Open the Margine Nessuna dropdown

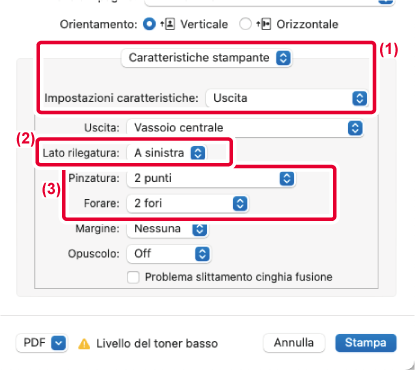[x=168, y=229]
